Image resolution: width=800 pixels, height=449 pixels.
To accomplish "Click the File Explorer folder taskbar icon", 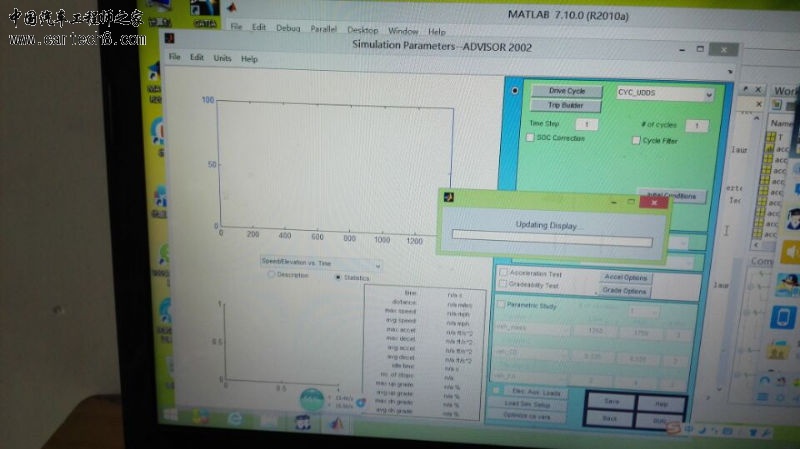I will pos(269,420).
